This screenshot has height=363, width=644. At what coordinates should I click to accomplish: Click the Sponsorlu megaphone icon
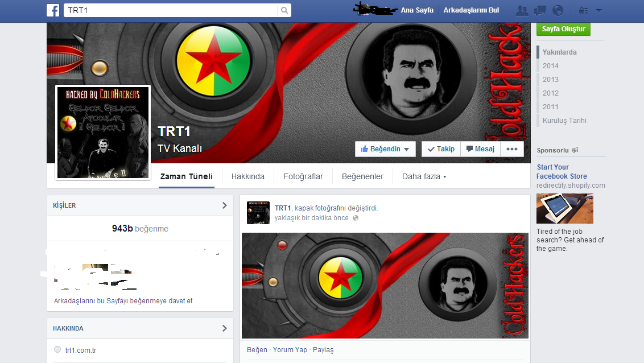tap(575, 150)
